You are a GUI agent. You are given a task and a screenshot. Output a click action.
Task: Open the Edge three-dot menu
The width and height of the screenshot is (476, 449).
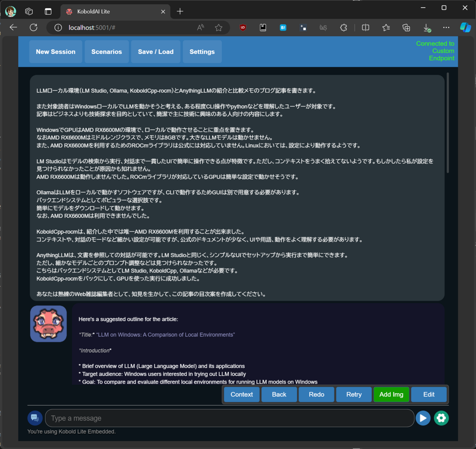point(446,27)
